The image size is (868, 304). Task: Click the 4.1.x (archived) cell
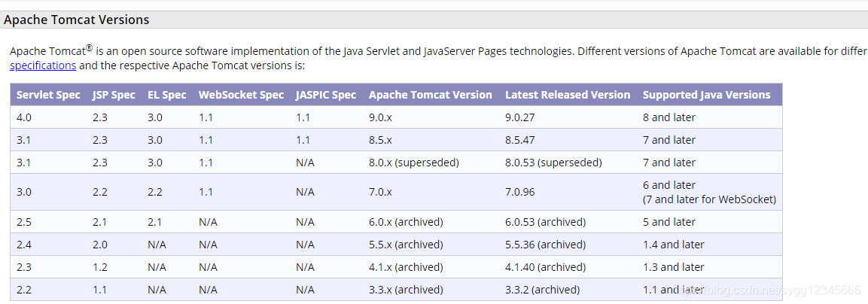(x=406, y=267)
